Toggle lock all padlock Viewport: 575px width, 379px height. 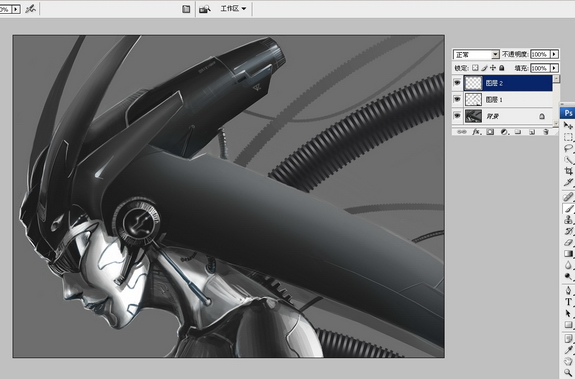coord(502,68)
